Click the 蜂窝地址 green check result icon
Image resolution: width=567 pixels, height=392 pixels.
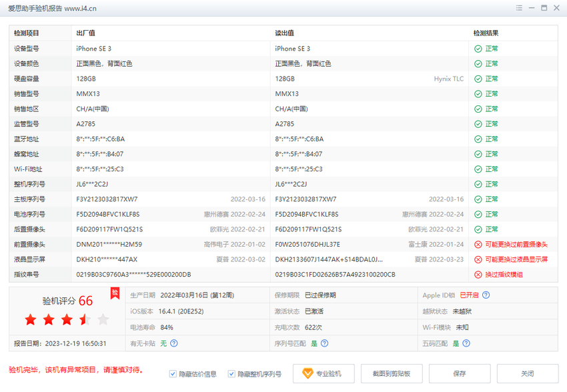coord(478,154)
